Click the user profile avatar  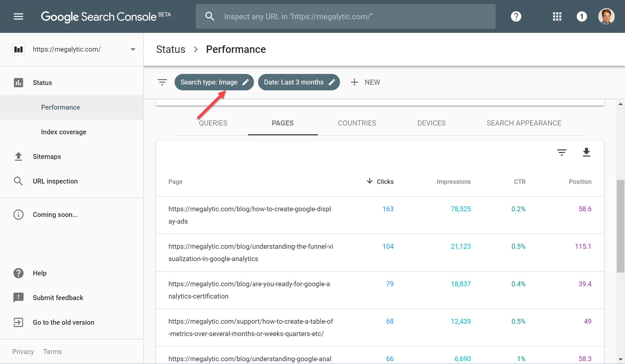pyautogui.click(x=606, y=16)
